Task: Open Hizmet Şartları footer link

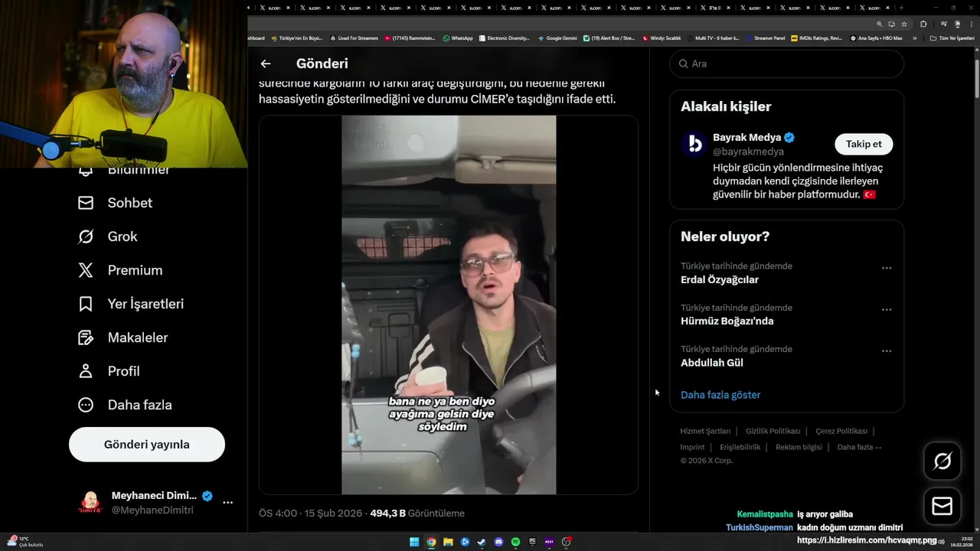Action: pyautogui.click(x=705, y=431)
